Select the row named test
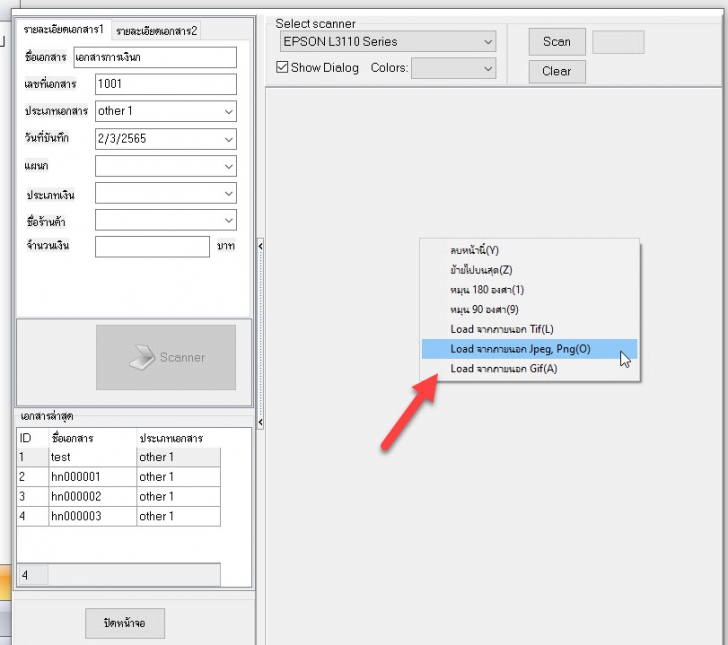The width and height of the screenshot is (728, 645). tap(119, 457)
